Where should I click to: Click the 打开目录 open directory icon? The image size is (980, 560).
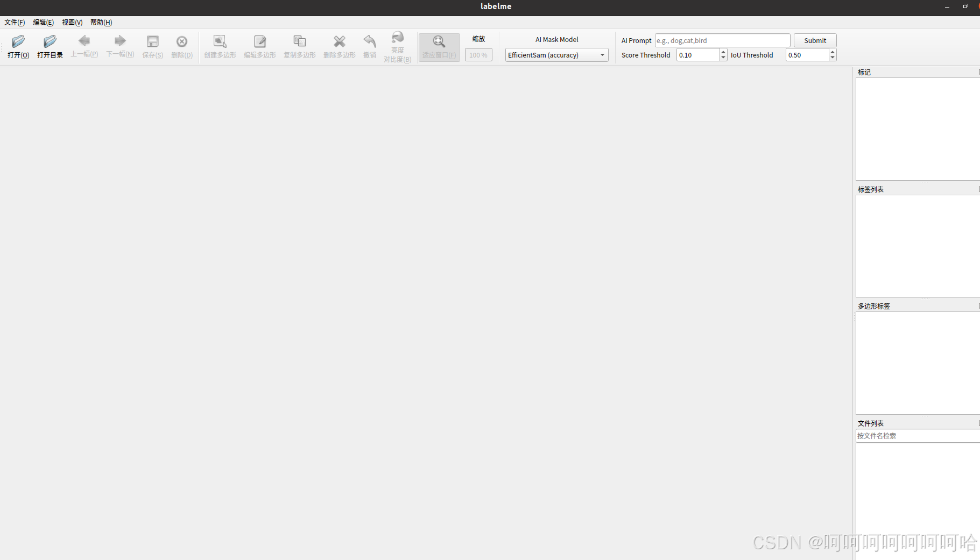pyautogui.click(x=50, y=41)
